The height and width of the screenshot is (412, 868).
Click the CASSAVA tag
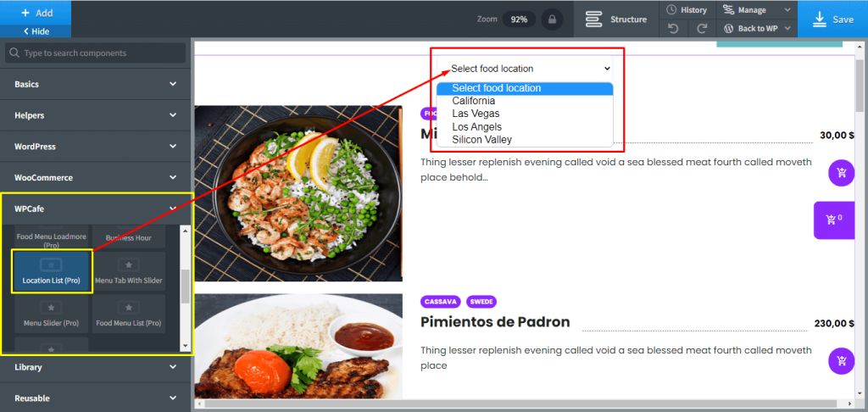click(441, 302)
